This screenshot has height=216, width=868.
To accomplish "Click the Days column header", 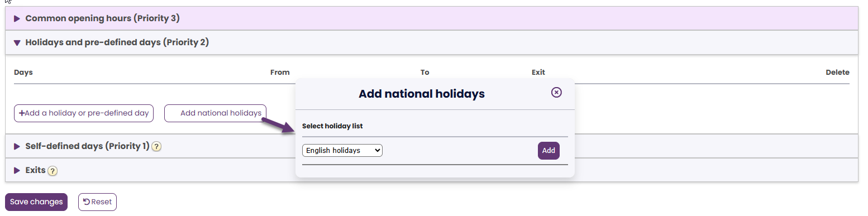I will (x=23, y=73).
